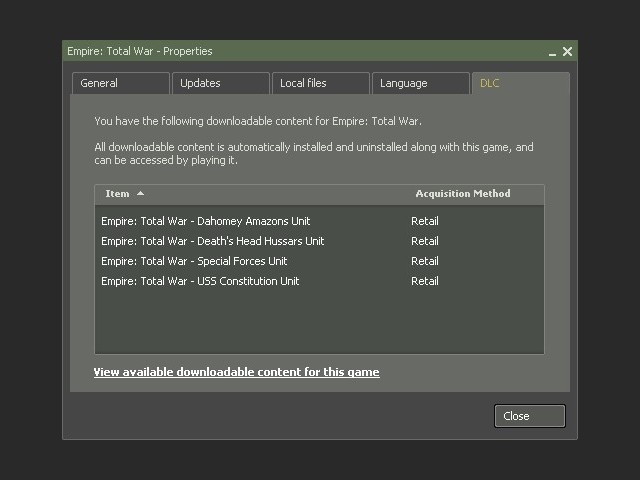Minimize the Properties window
Image resolution: width=640 pixels, height=480 pixels.
[552, 52]
